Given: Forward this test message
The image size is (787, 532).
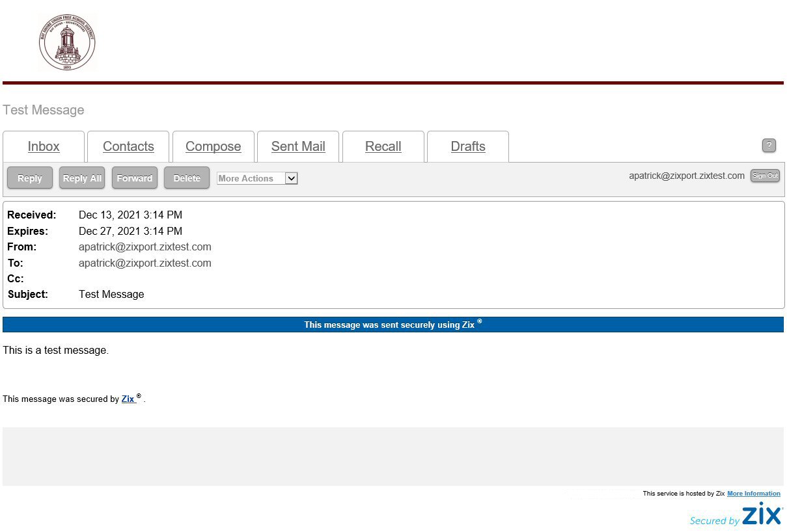Looking at the screenshot, I should 135,178.
